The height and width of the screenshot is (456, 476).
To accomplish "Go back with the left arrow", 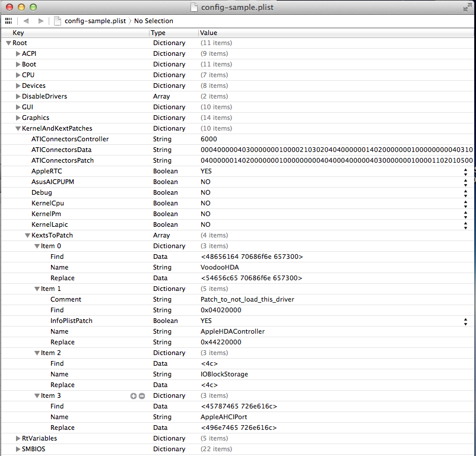I will (26, 21).
